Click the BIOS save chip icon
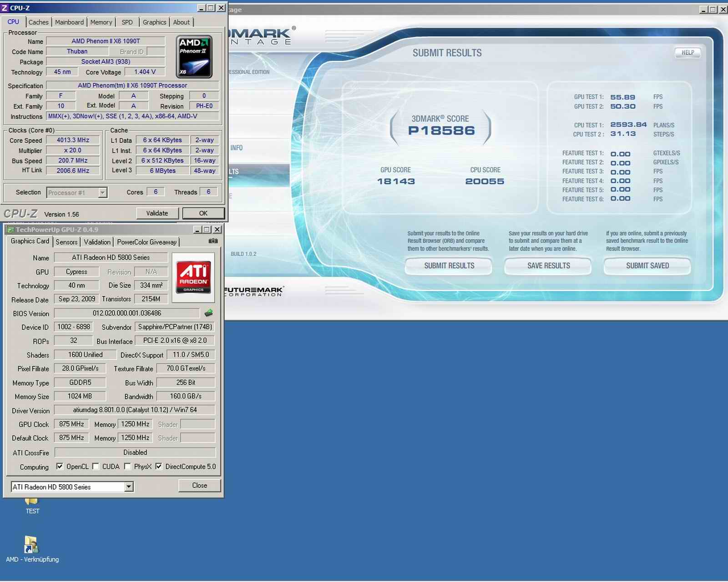 pyautogui.click(x=209, y=313)
